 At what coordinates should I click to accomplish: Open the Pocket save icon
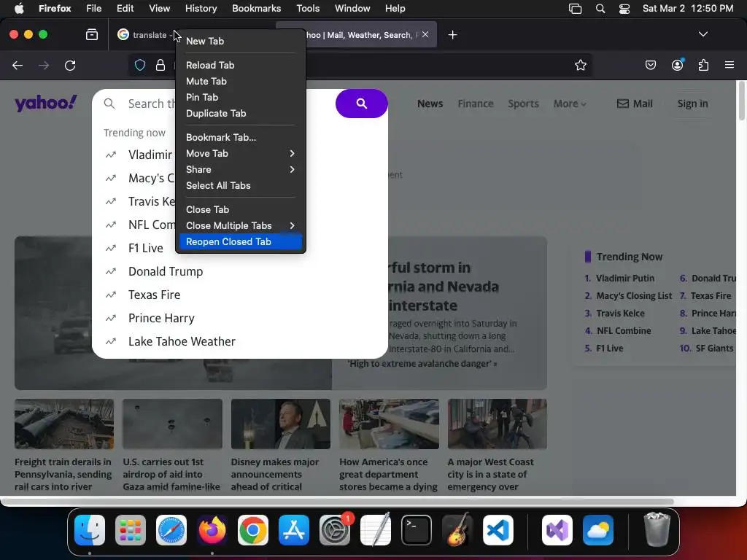650,65
